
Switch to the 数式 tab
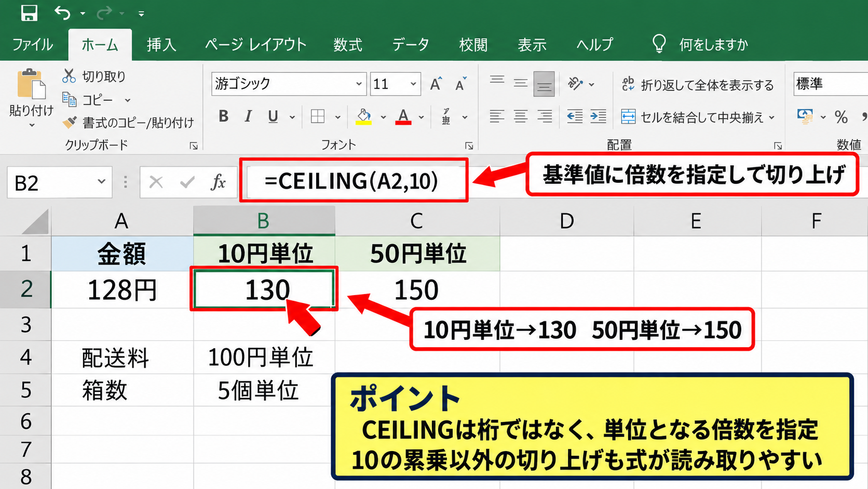click(x=348, y=45)
